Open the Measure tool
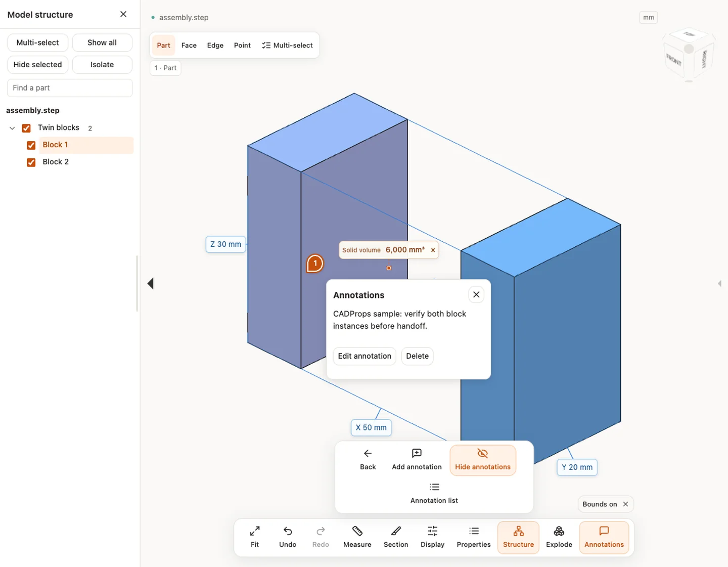Screen dimensions: 728x567 [x=357, y=537]
